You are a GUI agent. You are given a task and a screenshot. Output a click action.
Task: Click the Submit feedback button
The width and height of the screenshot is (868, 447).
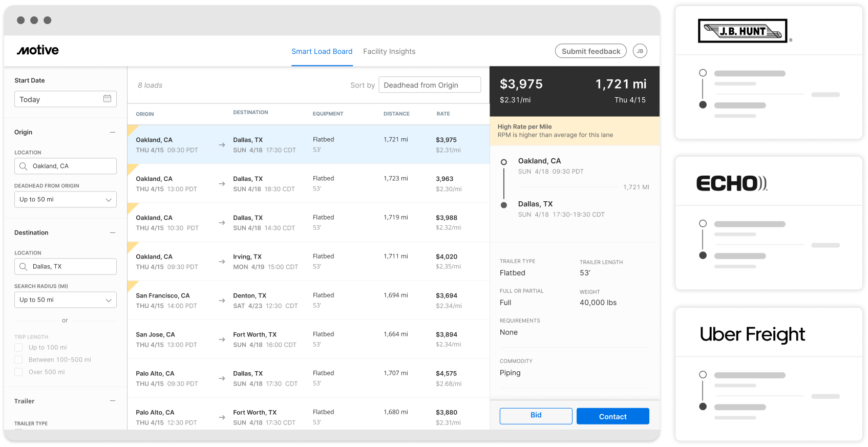click(x=591, y=51)
